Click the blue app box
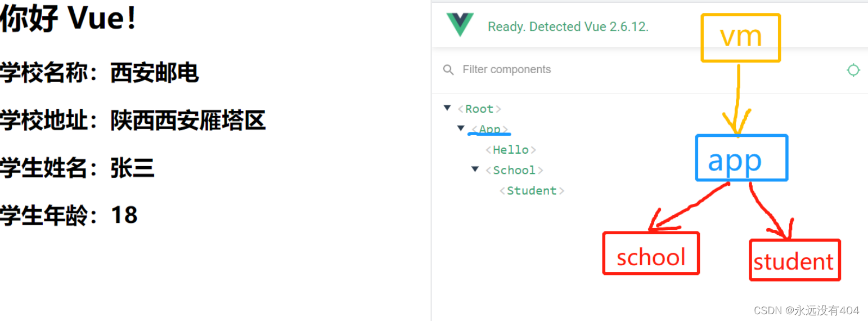 click(x=741, y=158)
